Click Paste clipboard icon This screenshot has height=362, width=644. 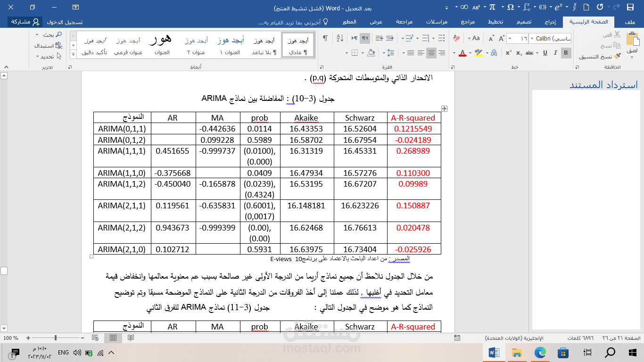(632, 39)
